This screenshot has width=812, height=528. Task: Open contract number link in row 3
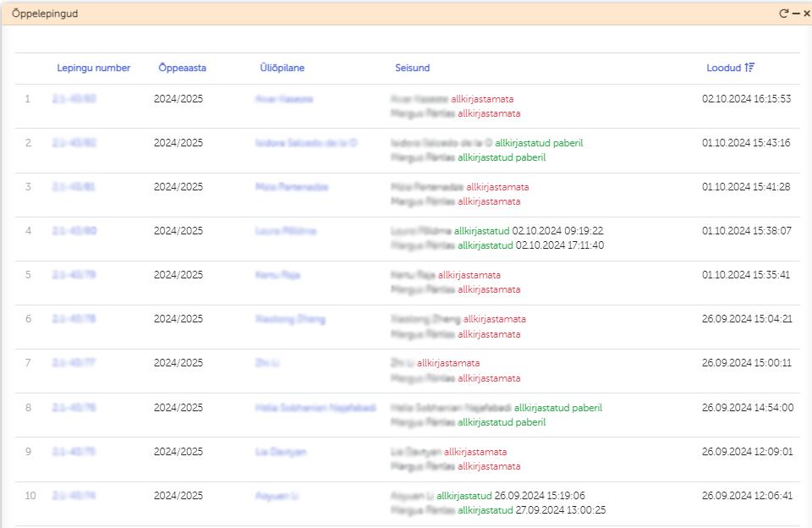click(74, 187)
